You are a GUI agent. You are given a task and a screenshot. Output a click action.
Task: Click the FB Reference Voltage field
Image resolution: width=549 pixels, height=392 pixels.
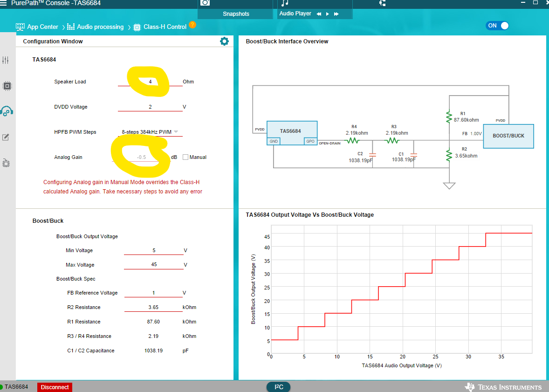coord(153,293)
